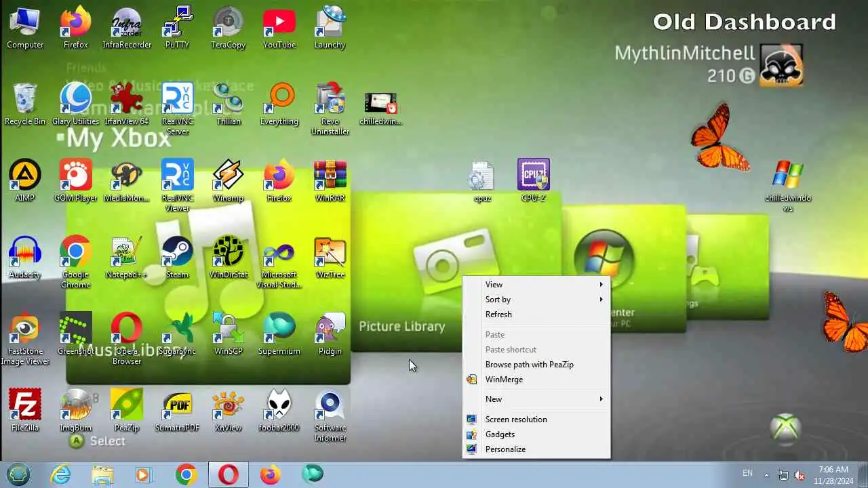
Task: Click the ImgBurn desktop icon
Action: tap(76, 411)
